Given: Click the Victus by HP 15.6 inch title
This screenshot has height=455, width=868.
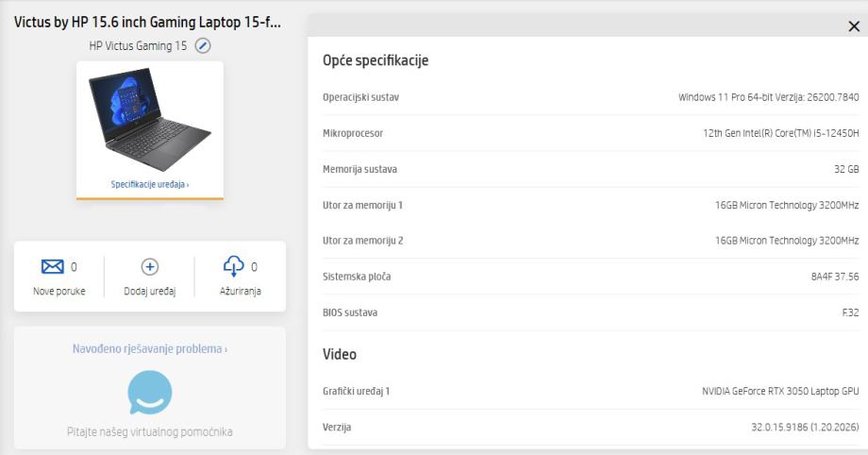Looking at the screenshot, I should point(147,22).
